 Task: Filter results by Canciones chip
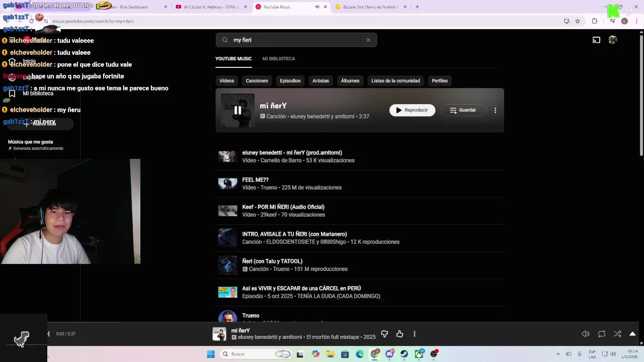coord(257,80)
